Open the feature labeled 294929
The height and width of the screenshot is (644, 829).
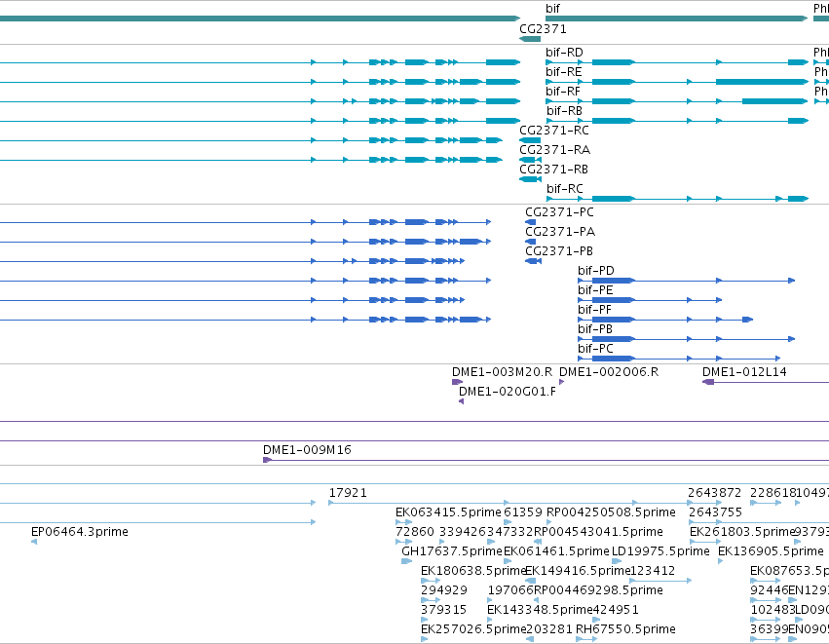443,590
